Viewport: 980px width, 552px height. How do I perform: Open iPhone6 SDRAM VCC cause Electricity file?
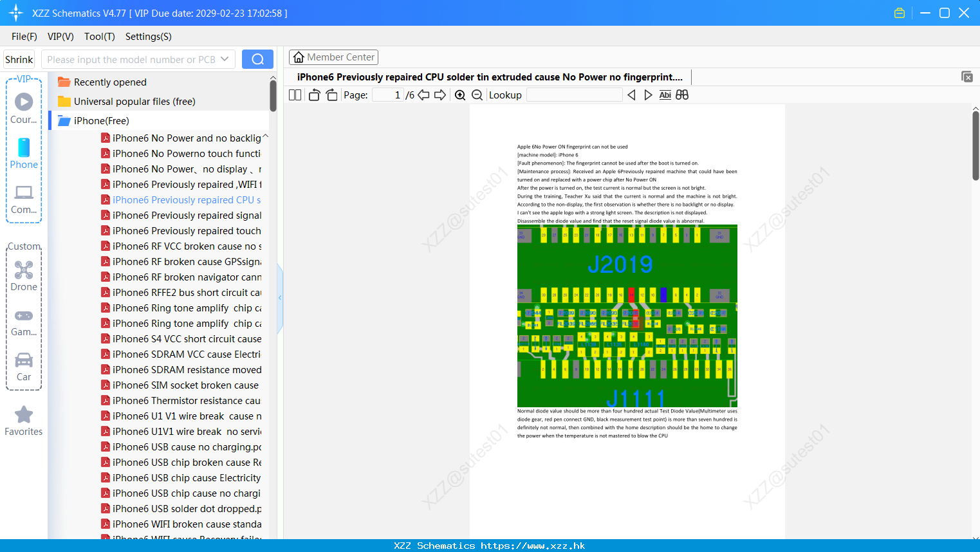181,354
